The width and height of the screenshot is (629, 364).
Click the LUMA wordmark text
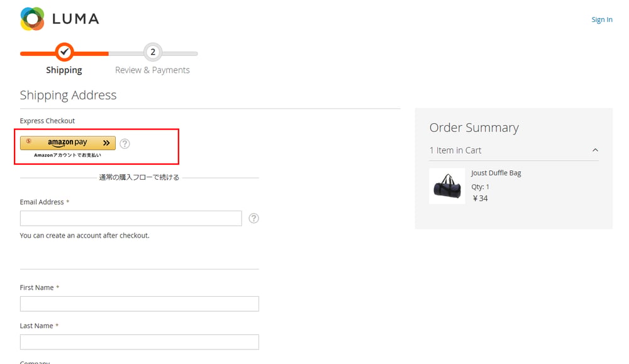point(75,19)
